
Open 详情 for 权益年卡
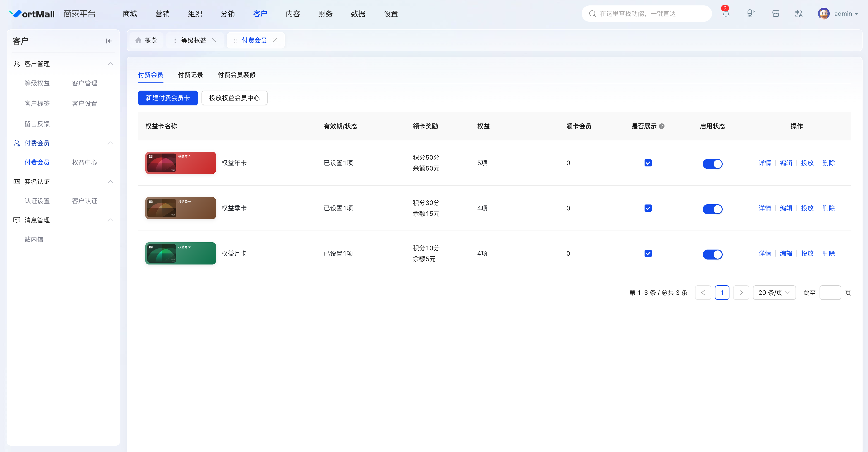tap(765, 163)
